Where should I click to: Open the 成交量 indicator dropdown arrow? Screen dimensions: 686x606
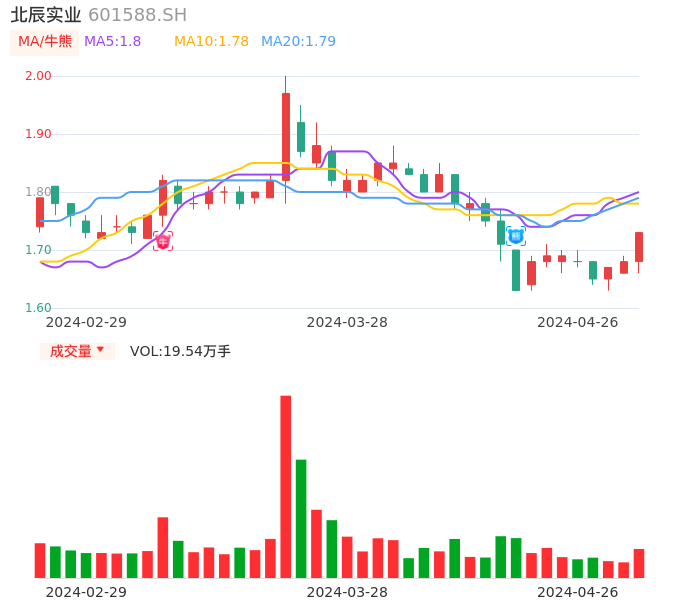[100, 350]
